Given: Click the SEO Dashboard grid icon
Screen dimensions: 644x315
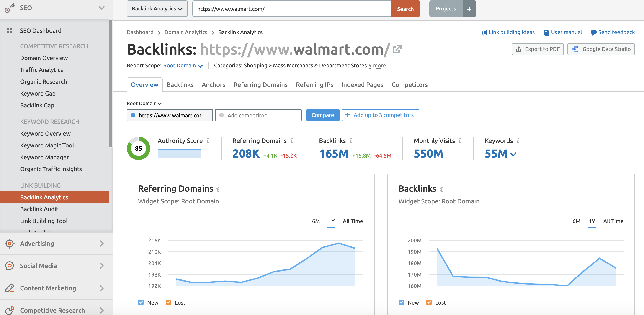Looking at the screenshot, I should [x=10, y=31].
